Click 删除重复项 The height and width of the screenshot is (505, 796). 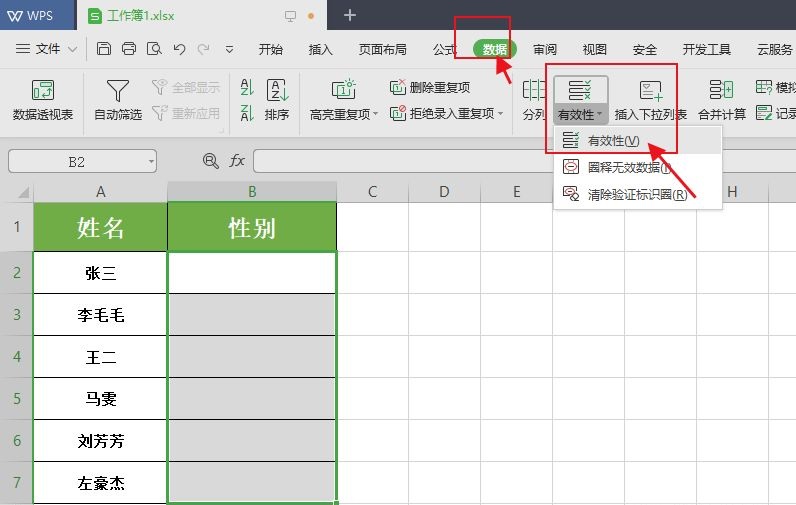429,87
